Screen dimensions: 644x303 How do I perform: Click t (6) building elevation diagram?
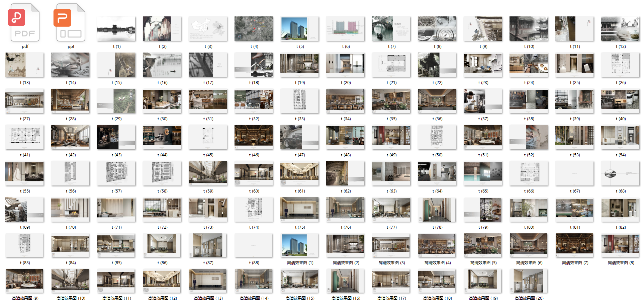[345, 29]
